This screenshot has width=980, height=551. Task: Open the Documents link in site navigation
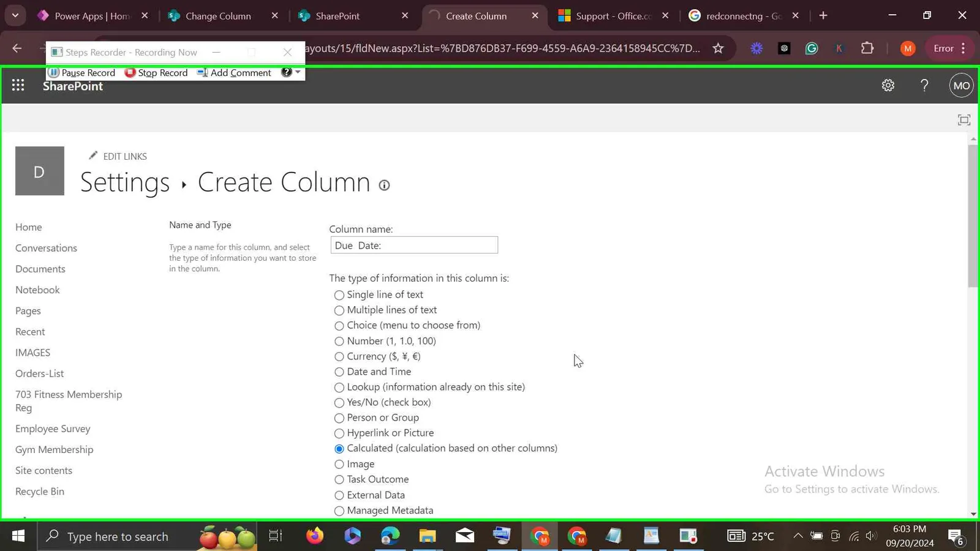[x=40, y=269]
